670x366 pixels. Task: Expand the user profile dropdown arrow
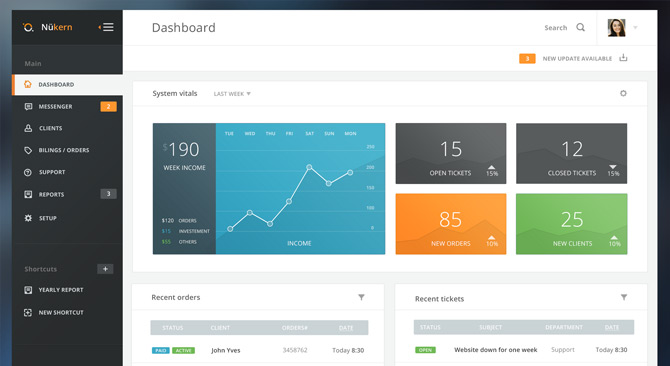tap(635, 28)
